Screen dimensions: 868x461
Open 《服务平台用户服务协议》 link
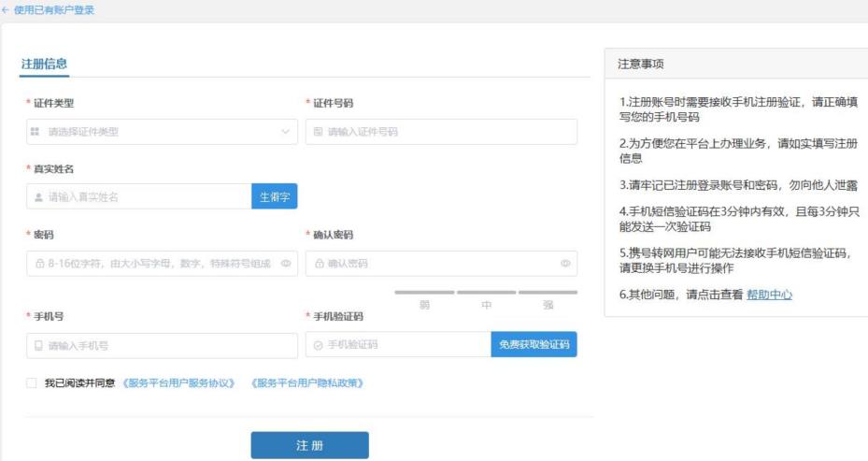tap(178, 382)
